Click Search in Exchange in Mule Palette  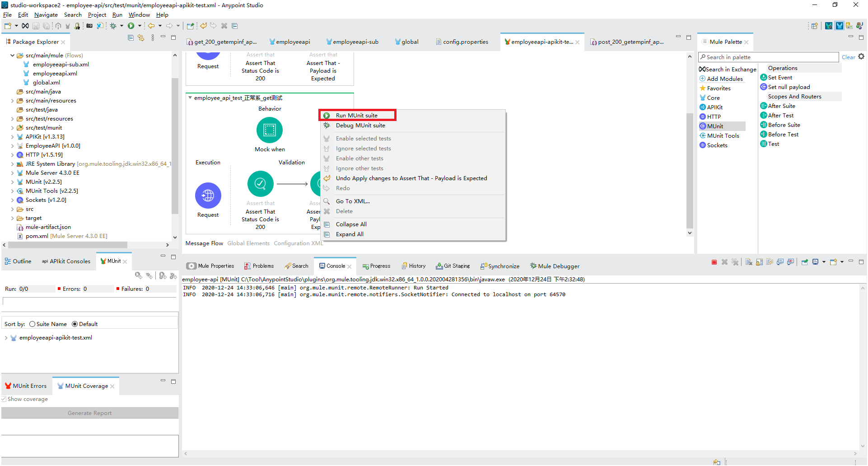(728, 69)
